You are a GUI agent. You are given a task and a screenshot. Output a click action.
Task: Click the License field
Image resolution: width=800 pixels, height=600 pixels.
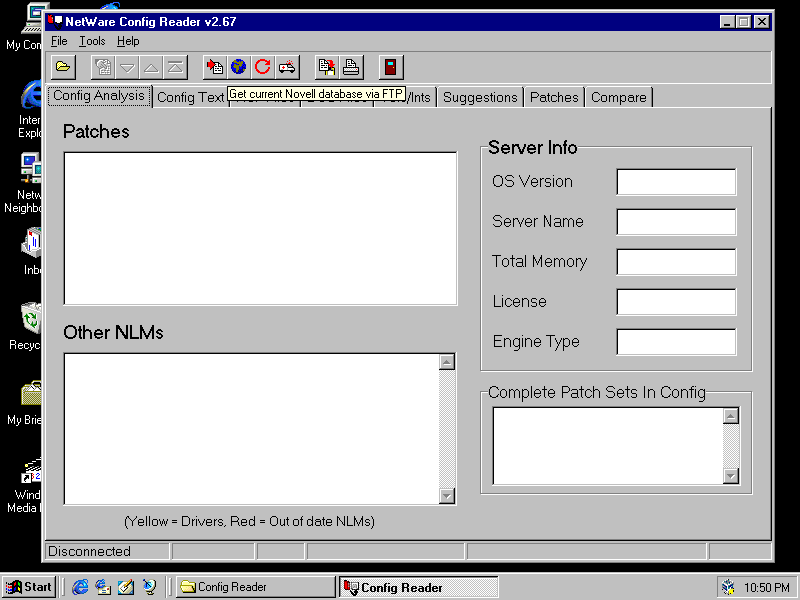[676, 302]
